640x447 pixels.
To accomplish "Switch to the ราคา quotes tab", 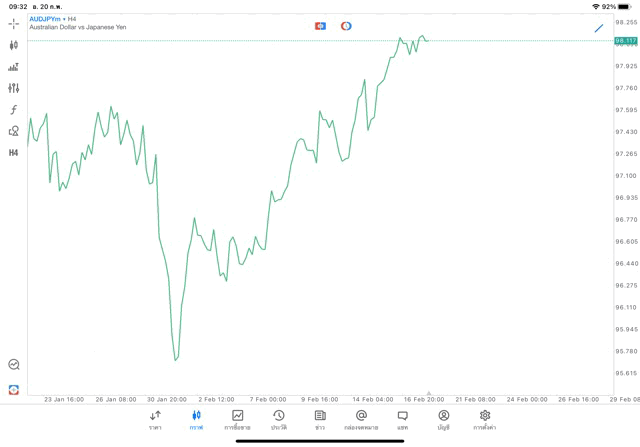I will (x=155, y=419).
